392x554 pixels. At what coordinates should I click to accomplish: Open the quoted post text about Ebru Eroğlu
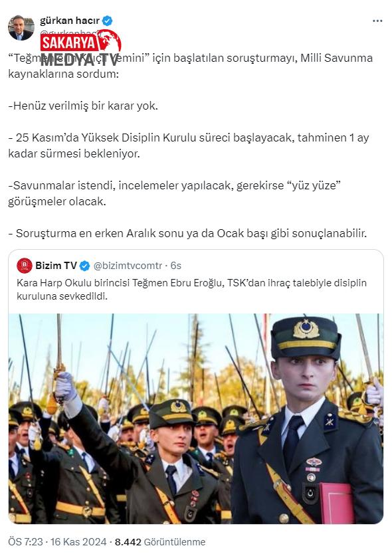point(191,290)
